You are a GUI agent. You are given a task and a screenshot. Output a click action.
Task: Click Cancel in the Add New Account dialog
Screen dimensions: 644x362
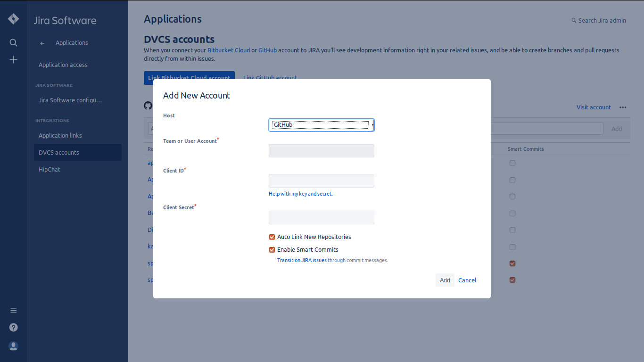(x=467, y=280)
